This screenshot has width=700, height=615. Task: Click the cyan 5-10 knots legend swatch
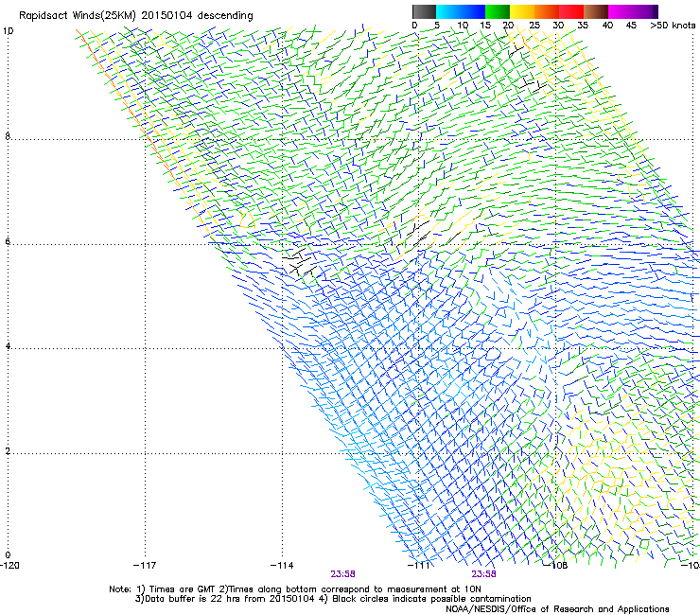(x=448, y=11)
